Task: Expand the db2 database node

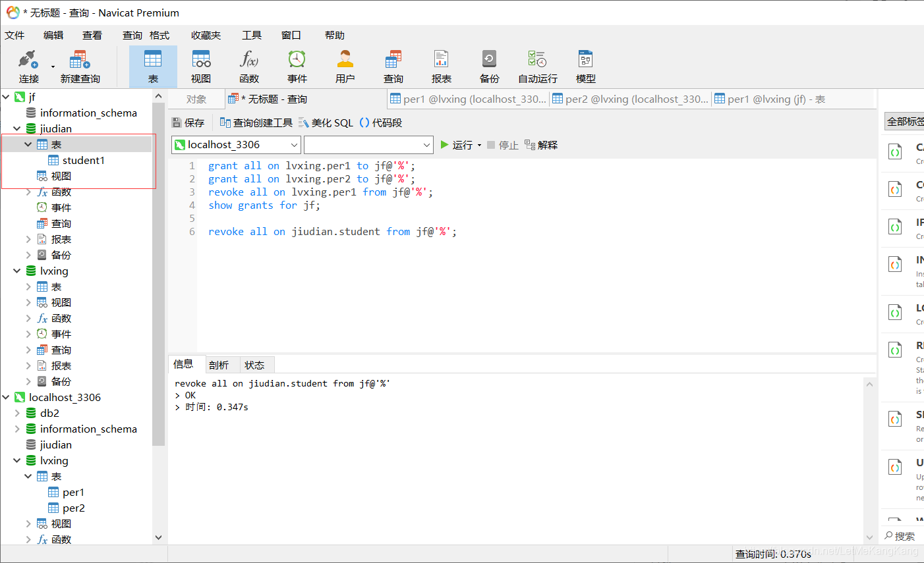Action: (x=17, y=413)
